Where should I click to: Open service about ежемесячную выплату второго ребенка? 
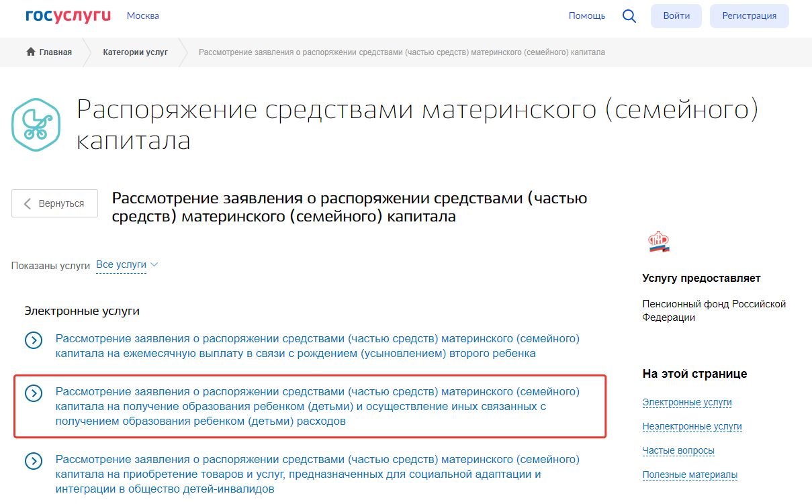(317, 346)
